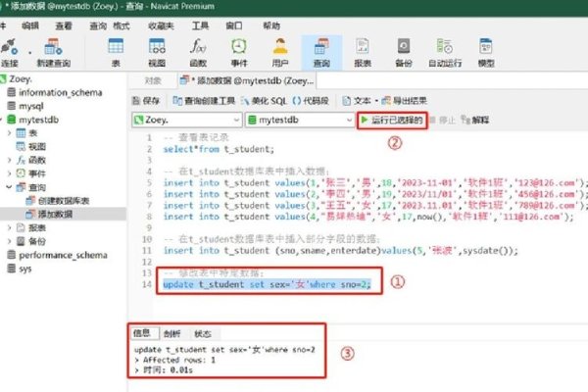Open the View (视图) toolbar icon
Image resolution: width=588 pixels, height=392 pixels.
point(157,53)
